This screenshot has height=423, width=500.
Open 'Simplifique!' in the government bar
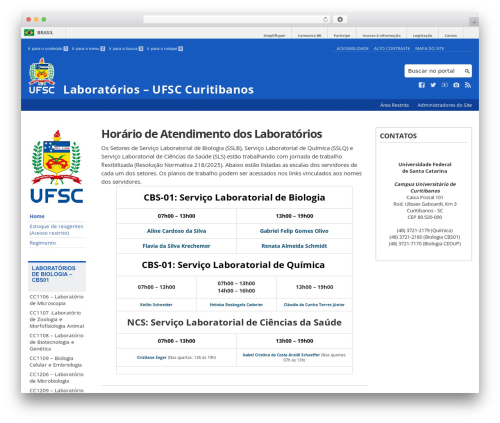click(x=274, y=36)
